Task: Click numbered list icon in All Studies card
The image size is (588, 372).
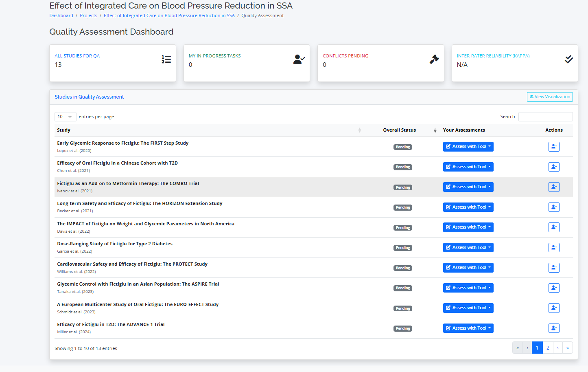Action: [166, 59]
